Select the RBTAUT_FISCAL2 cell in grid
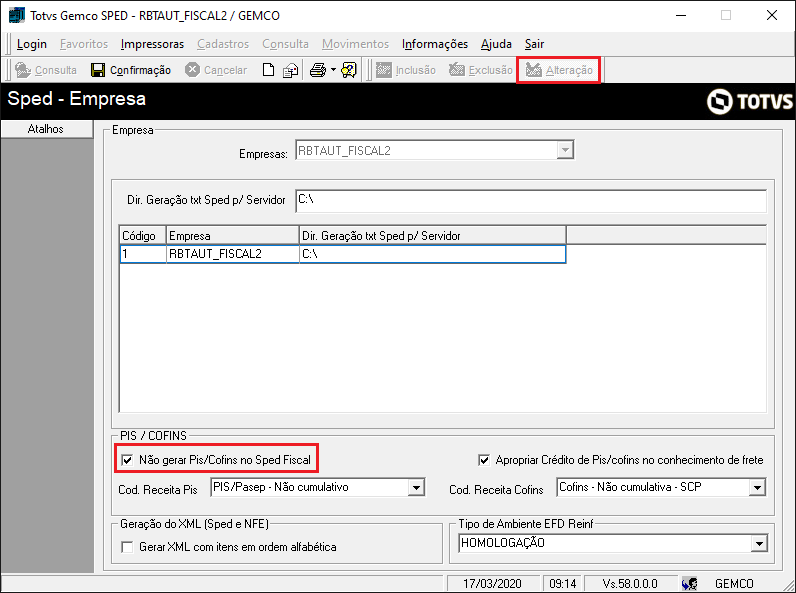The width and height of the screenshot is (796, 593). click(233, 254)
